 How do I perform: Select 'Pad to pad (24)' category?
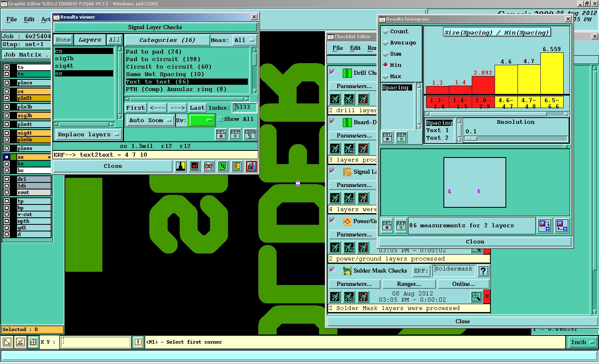point(154,52)
